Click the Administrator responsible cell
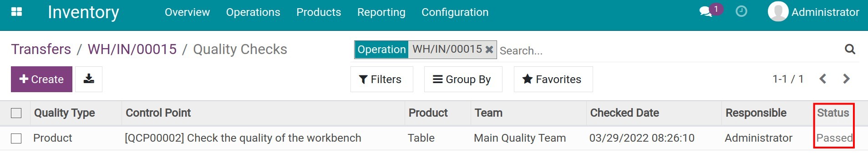 758,138
